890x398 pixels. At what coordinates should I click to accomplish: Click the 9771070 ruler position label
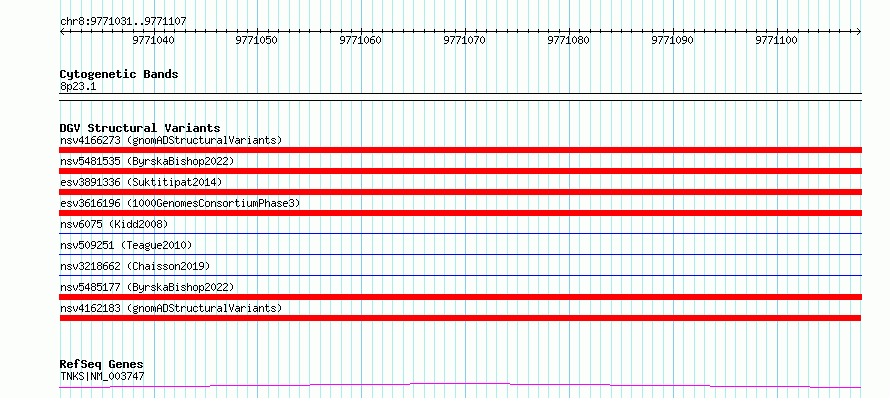point(465,40)
